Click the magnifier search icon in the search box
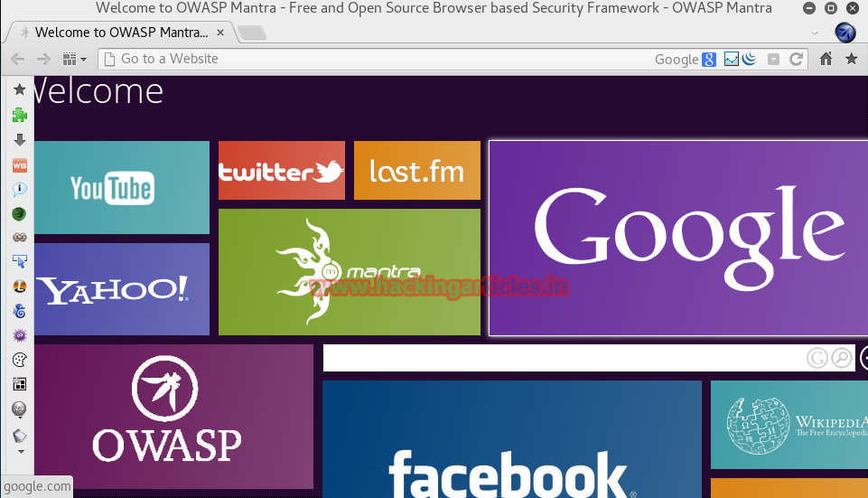The height and width of the screenshot is (498, 868). [842, 358]
